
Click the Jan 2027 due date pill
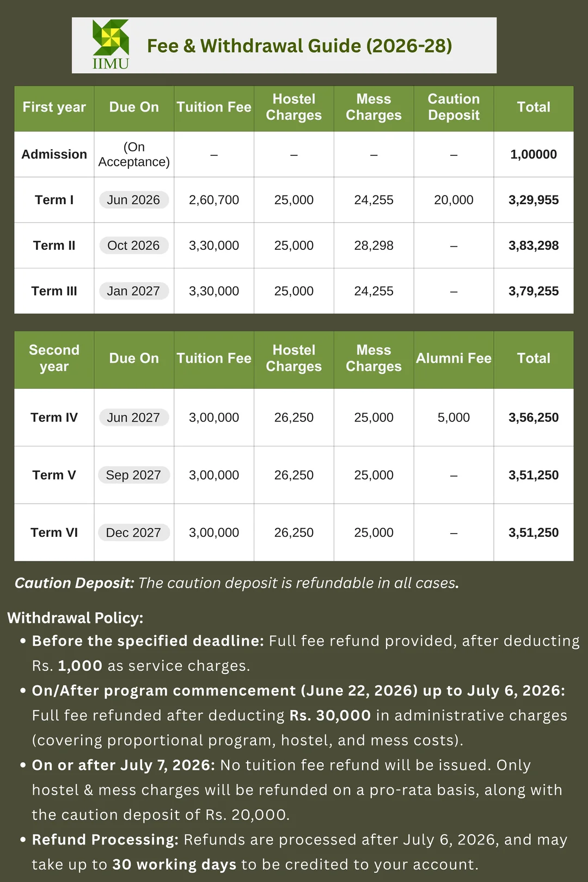pos(133,291)
